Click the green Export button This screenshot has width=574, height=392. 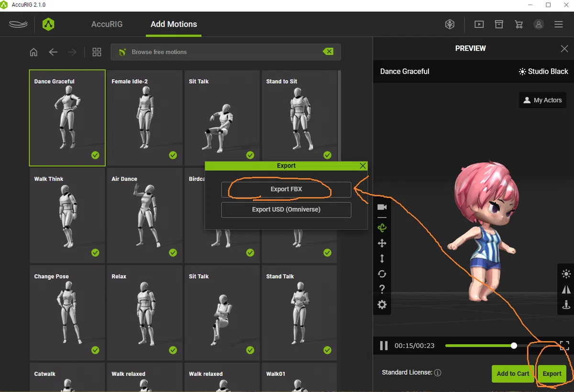coord(552,374)
